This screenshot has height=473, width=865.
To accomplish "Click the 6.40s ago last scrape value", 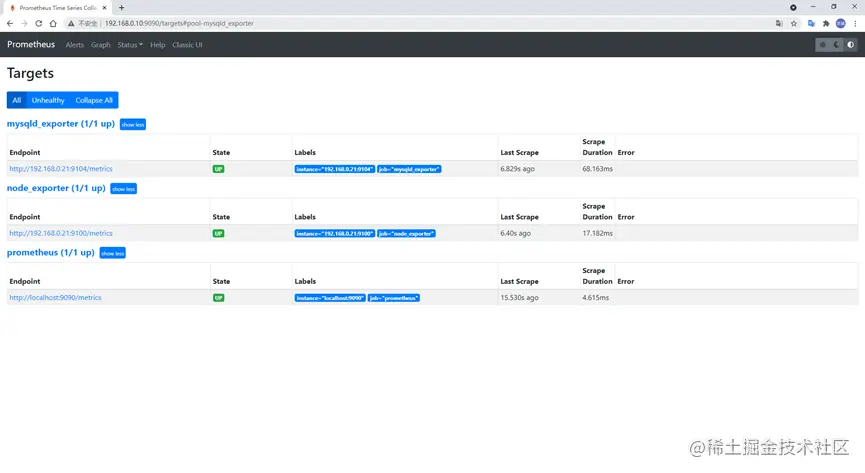I will [x=515, y=233].
